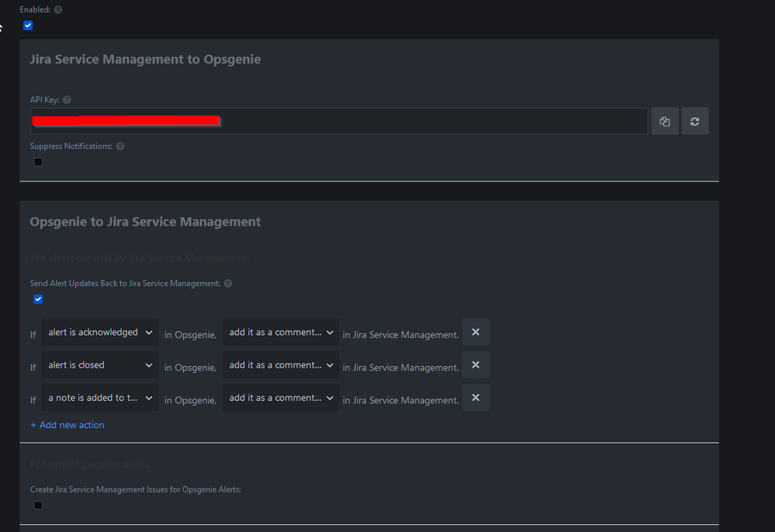Click into the API Key input field
Viewport: 775px width, 532px height.
(x=339, y=121)
